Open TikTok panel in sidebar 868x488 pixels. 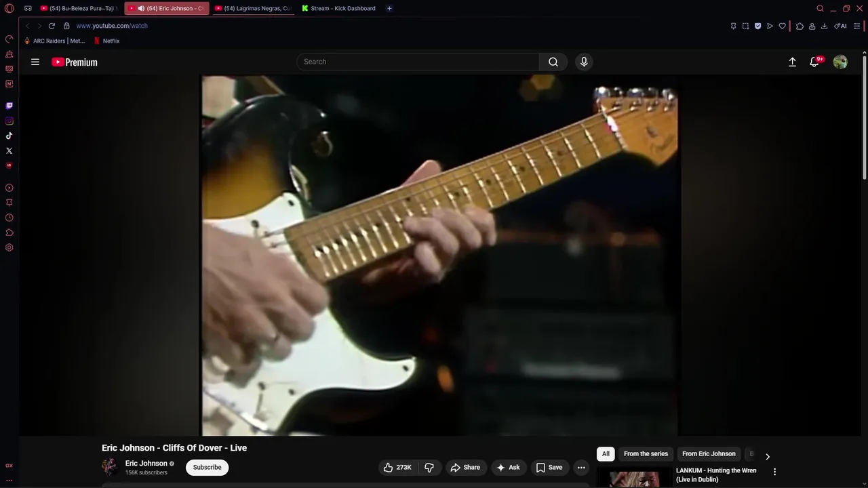pos(9,136)
